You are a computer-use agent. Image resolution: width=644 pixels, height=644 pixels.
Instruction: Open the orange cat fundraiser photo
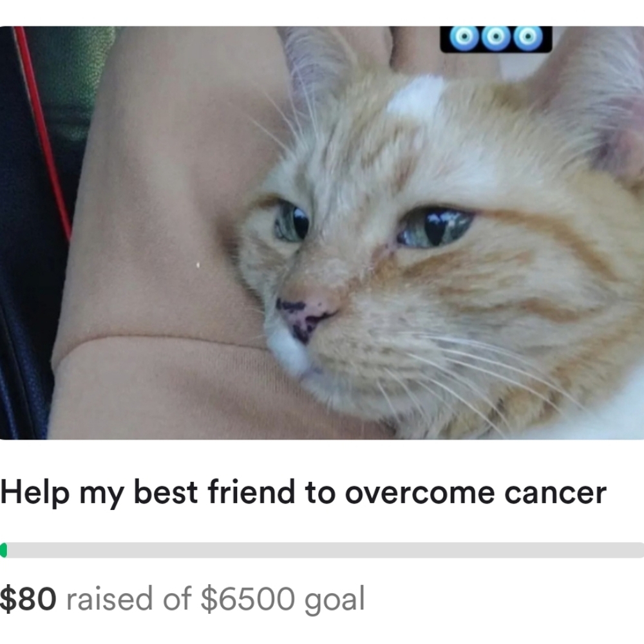click(322, 233)
